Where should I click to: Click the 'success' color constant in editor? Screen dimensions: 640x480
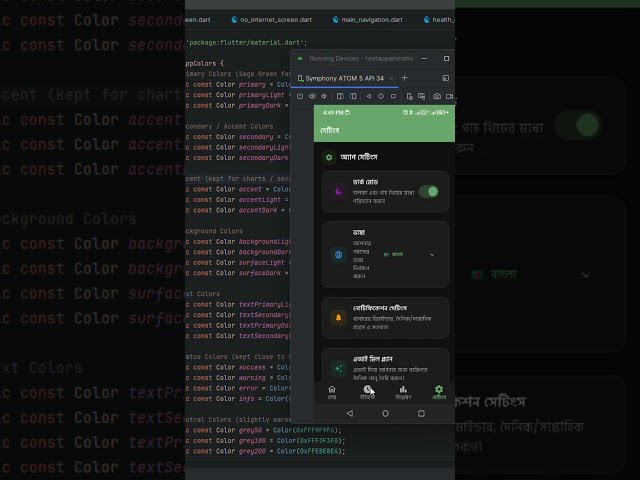coord(252,367)
